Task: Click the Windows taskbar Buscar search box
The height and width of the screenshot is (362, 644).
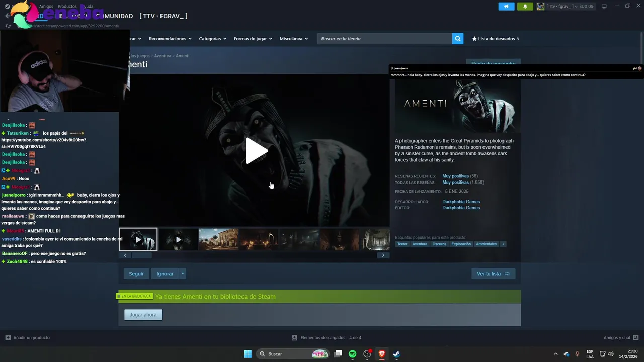Action: [x=294, y=354]
